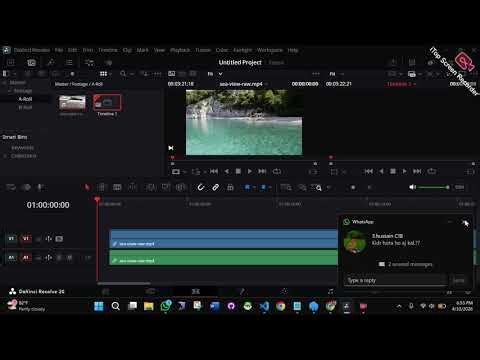Viewport: 480px width, 360px height.
Task: Play forward in source viewer
Action: [x=250, y=171]
